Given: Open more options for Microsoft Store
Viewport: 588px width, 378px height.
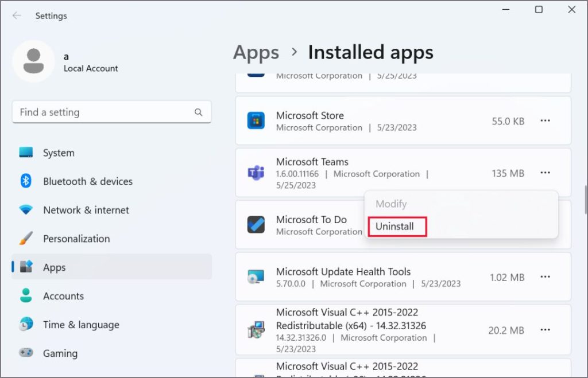Looking at the screenshot, I should click(545, 120).
